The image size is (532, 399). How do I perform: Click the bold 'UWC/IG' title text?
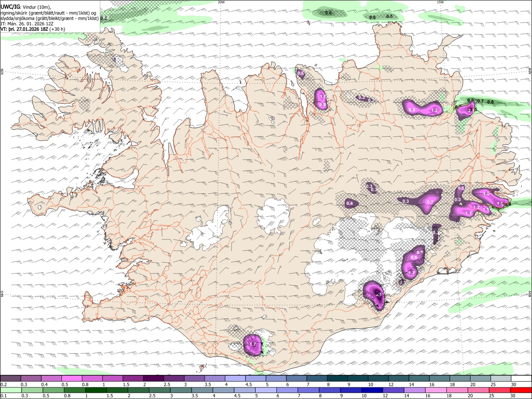(10, 7)
